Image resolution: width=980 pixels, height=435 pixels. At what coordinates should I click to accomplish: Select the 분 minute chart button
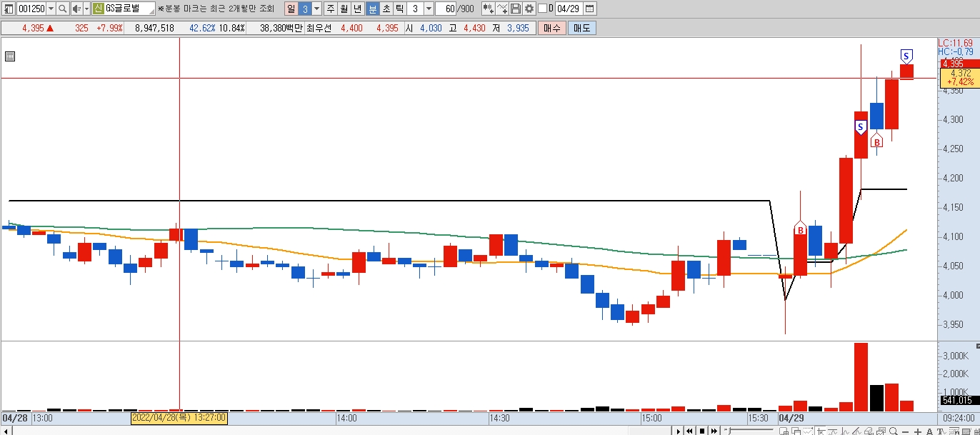372,9
